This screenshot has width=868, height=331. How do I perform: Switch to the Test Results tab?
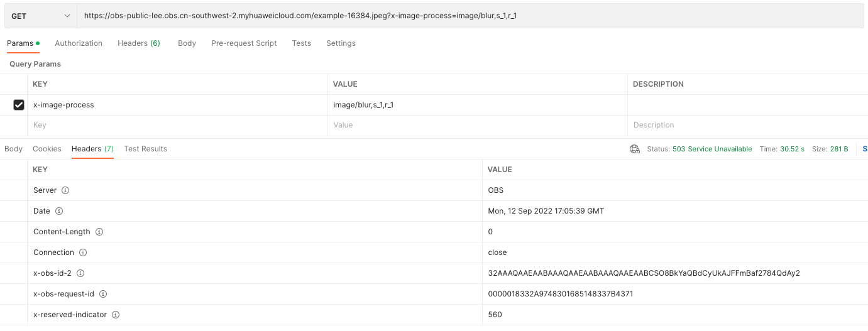coord(146,149)
